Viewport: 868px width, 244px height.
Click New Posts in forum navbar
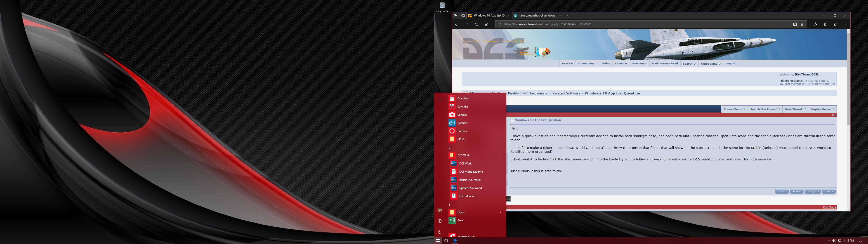tap(639, 63)
